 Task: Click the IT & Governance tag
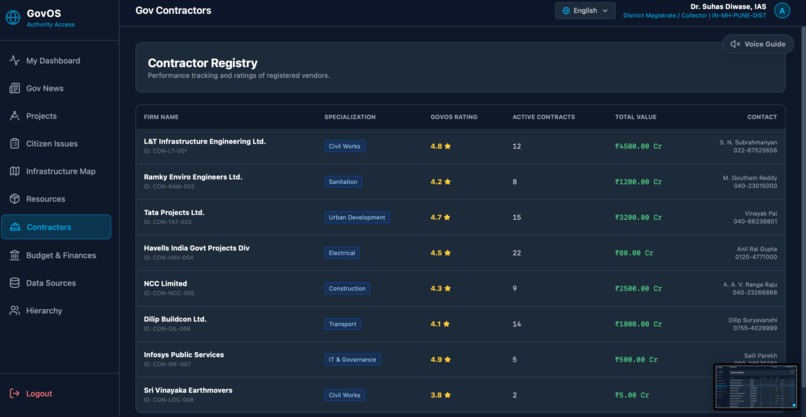(352, 359)
